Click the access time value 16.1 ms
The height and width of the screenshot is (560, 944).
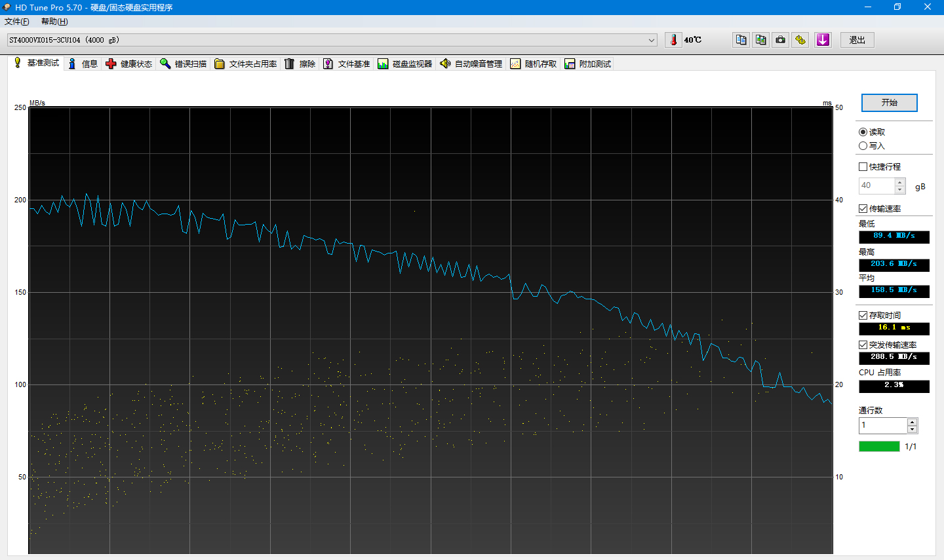[894, 328]
